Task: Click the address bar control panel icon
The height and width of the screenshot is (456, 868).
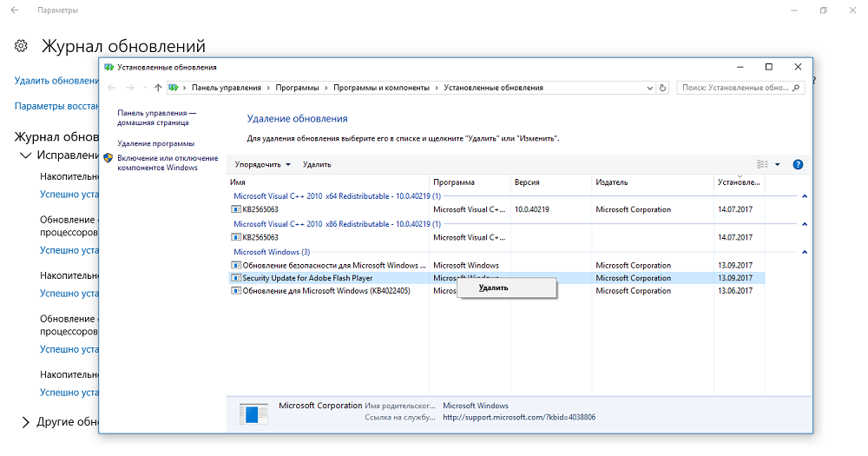Action: coord(174,88)
